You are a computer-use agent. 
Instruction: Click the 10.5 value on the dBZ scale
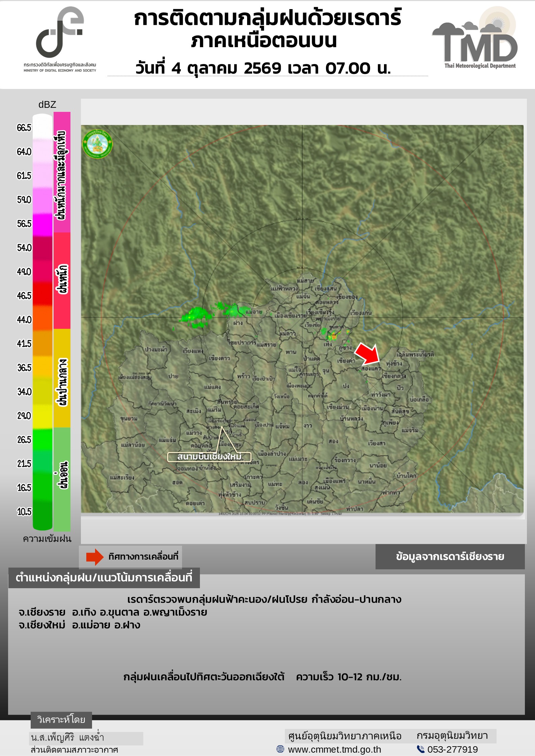[24, 512]
